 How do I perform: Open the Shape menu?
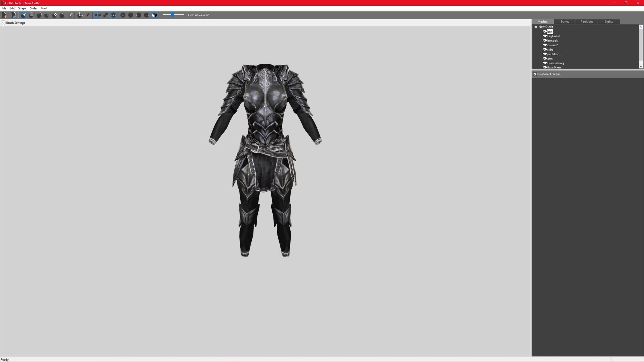click(x=22, y=8)
